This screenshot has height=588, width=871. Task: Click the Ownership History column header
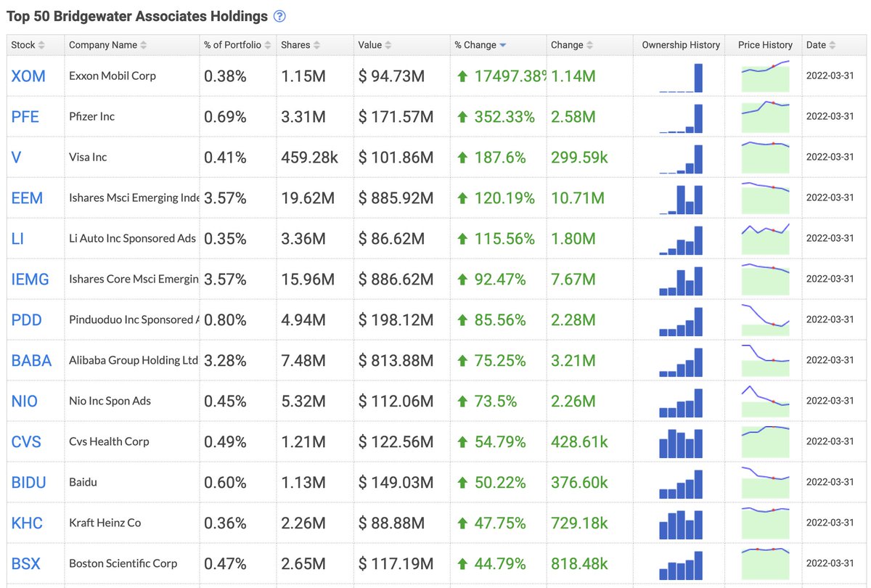681,45
